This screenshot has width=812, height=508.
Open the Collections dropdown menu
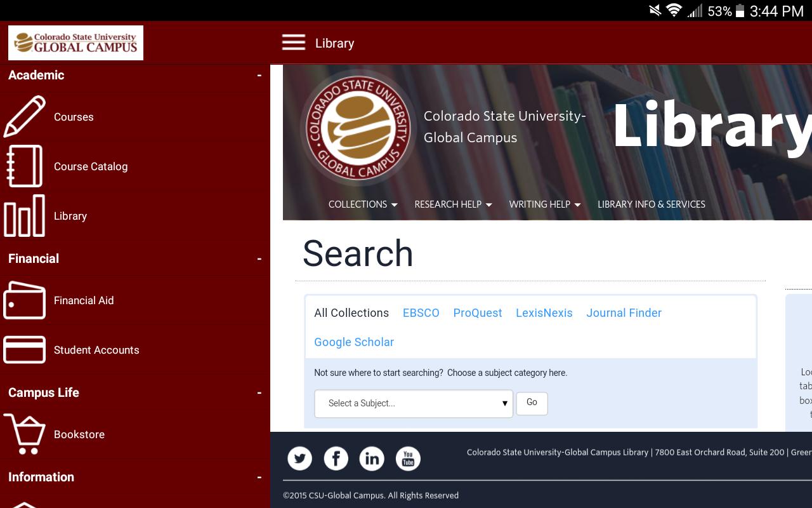point(363,204)
